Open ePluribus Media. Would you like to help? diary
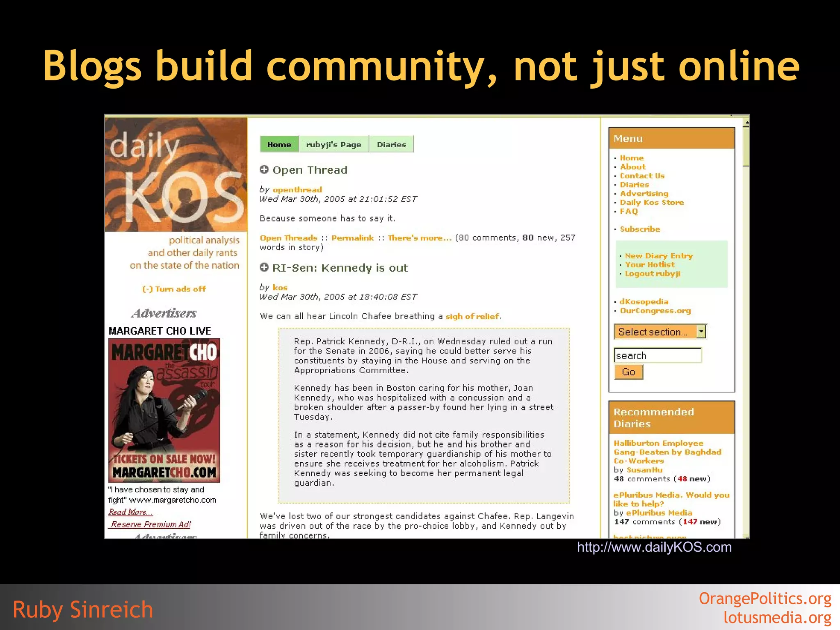840x630 pixels. click(x=671, y=500)
